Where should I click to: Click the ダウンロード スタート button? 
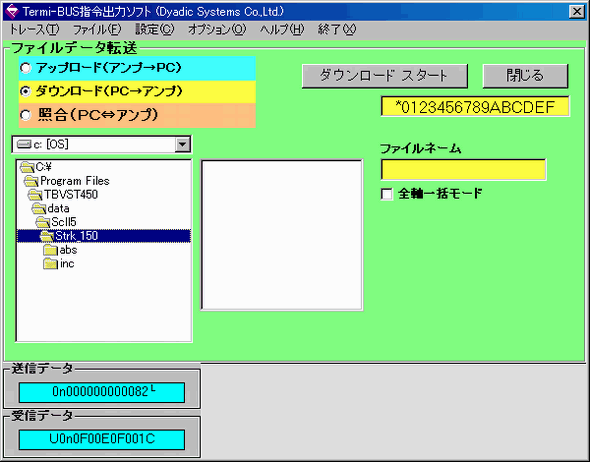385,76
